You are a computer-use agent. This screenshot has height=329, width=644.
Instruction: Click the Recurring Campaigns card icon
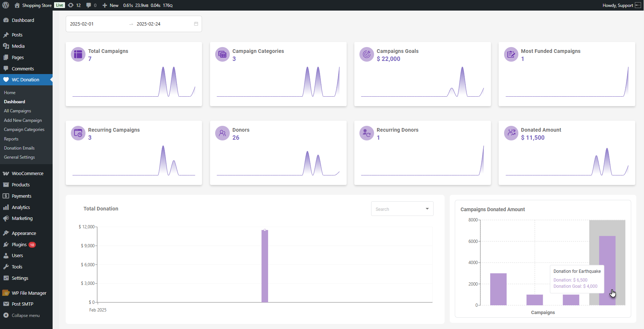(x=78, y=133)
